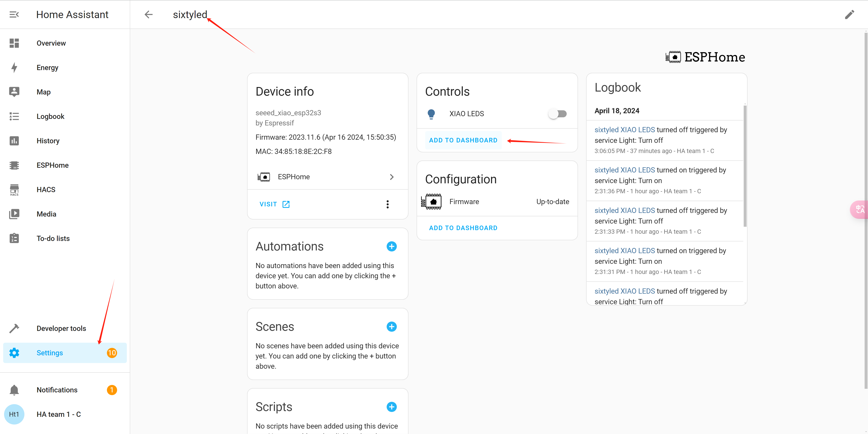Click the XIAO LEDS light bulb icon
Viewport: 868px width, 434px height.
(431, 114)
